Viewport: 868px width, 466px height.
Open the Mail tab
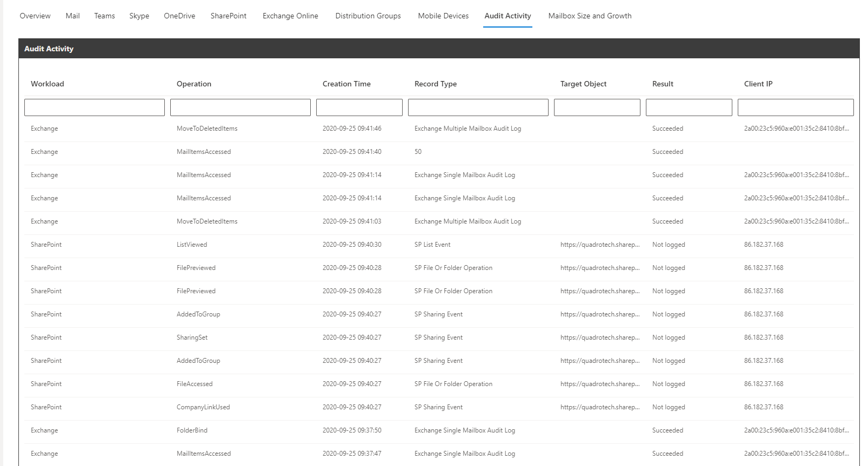72,16
